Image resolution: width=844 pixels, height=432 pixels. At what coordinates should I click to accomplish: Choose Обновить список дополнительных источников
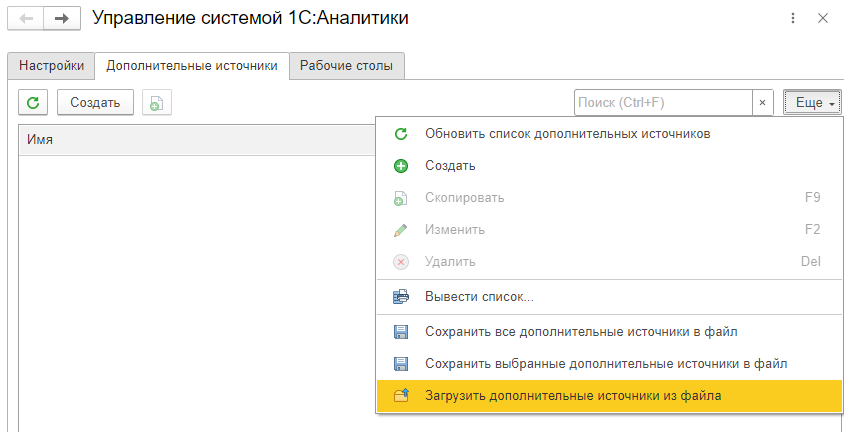pyautogui.click(x=608, y=133)
